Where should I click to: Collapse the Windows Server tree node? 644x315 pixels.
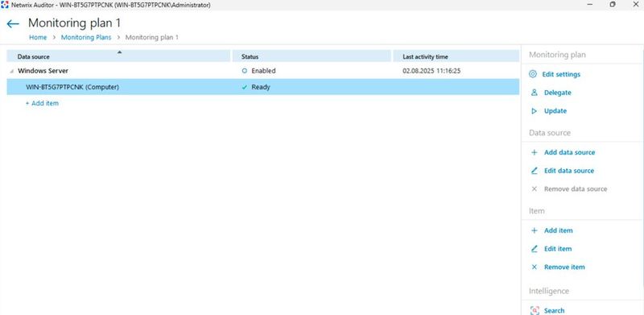(11, 71)
